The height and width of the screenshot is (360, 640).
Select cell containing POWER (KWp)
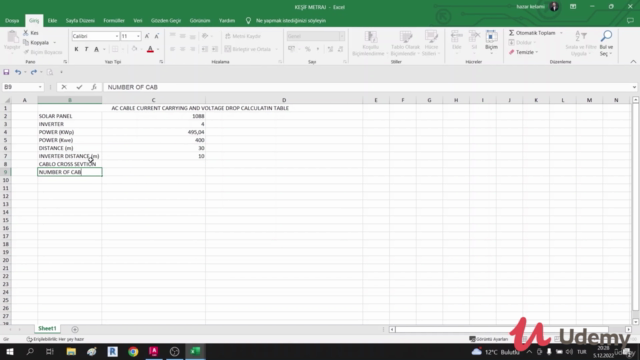[x=70, y=132]
